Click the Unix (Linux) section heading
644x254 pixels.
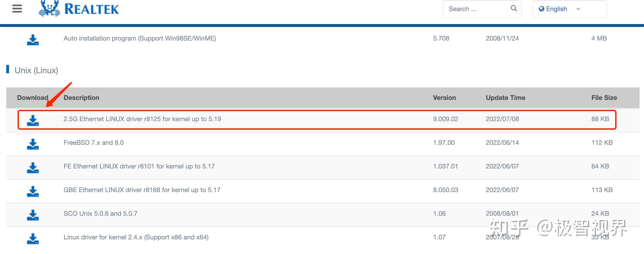(x=36, y=70)
